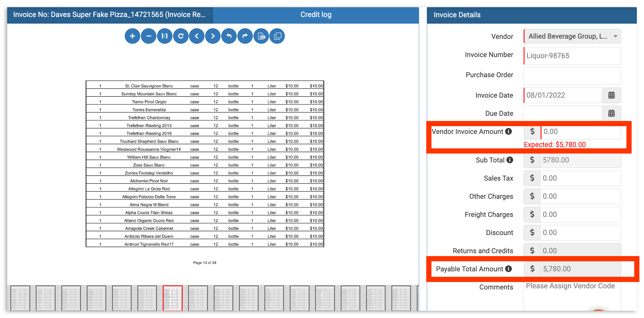Navigate to the previous invoice page
This screenshot has height=318, width=644.
tap(197, 36)
